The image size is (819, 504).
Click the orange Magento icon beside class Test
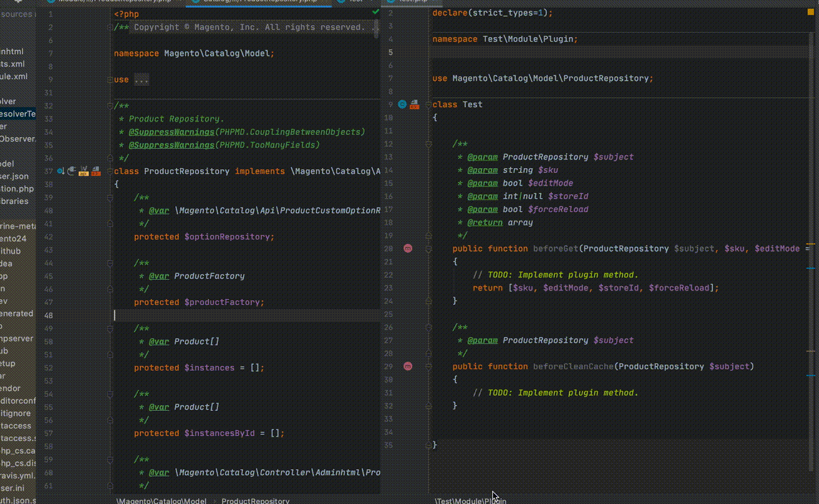click(x=414, y=105)
